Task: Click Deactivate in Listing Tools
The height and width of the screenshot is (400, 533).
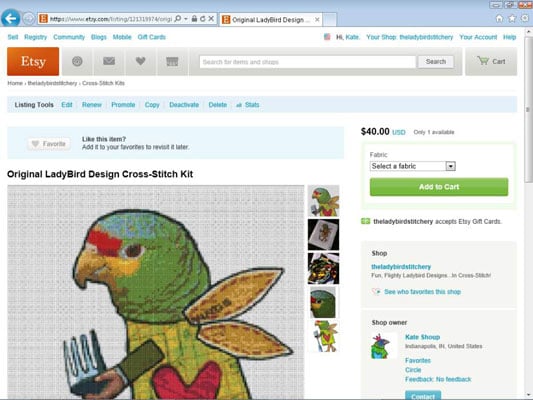Action: pyautogui.click(x=184, y=105)
